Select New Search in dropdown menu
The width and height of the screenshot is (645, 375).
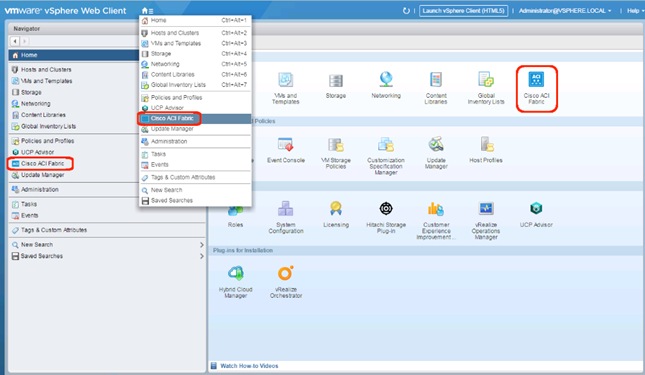[195, 190]
